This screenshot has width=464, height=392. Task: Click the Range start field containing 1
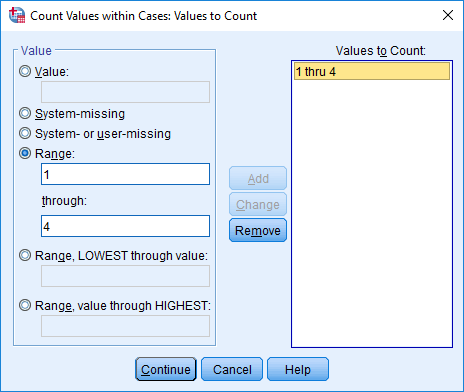pos(125,174)
